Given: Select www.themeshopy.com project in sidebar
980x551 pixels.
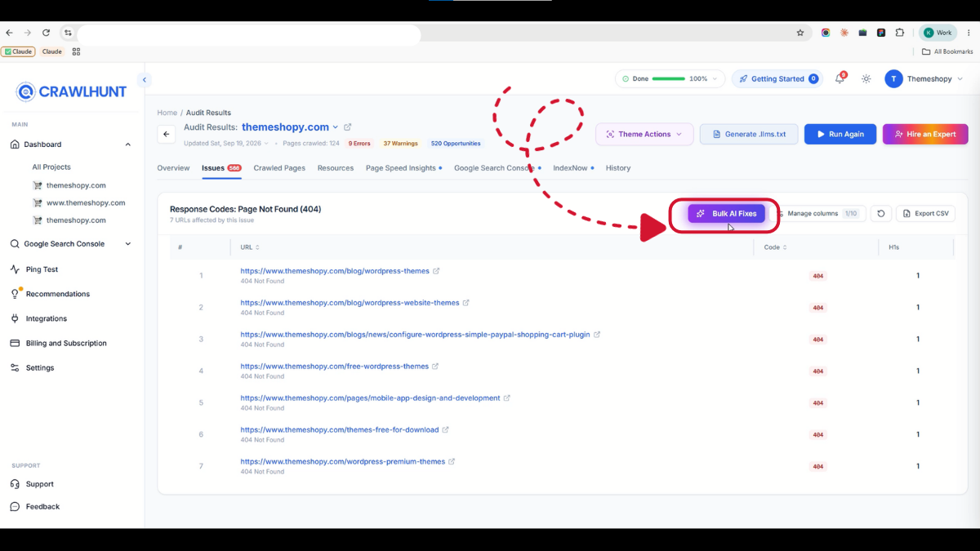Looking at the screenshot, I should click(x=86, y=202).
